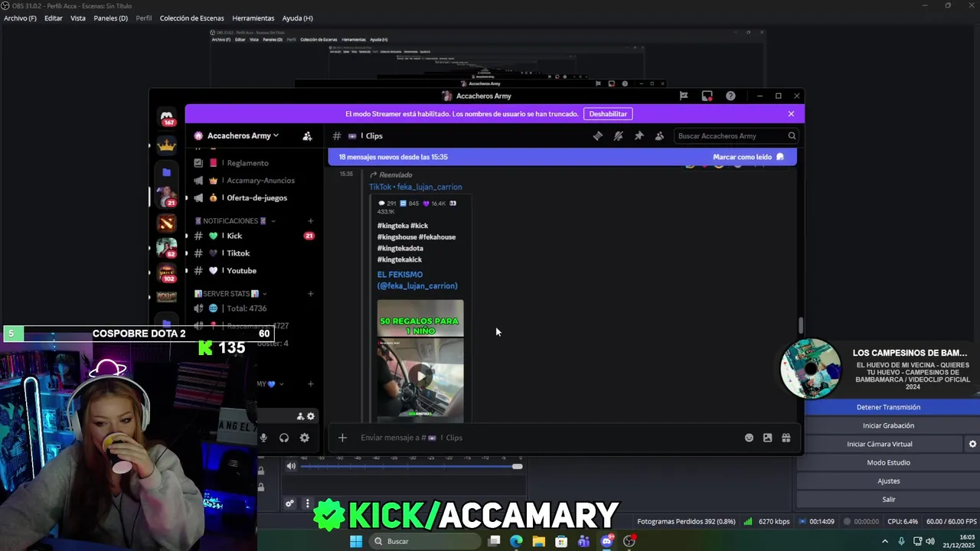Toggle Discord microphone mute

tap(263, 438)
